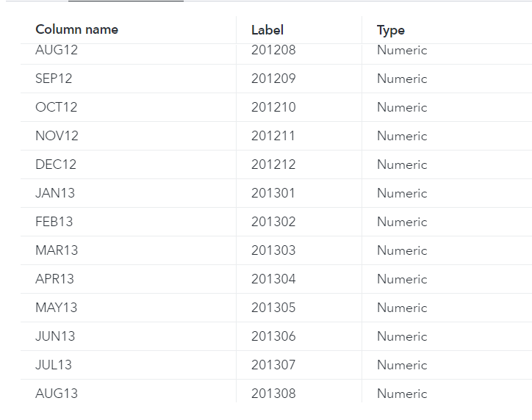Select the 201212 label cell
The image size is (532, 420).
tap(273, 164)
